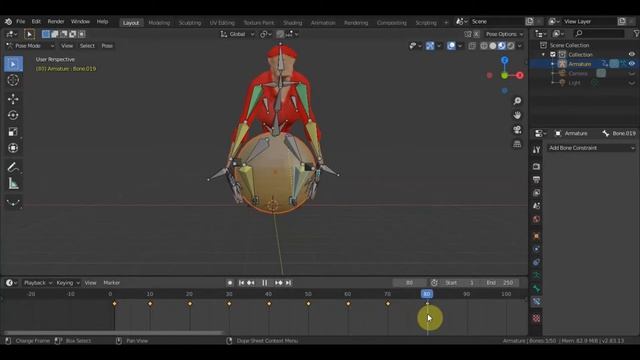Click the Blender logo icon
The height and width of the screenshot is (360, 640).
point(8,22)
